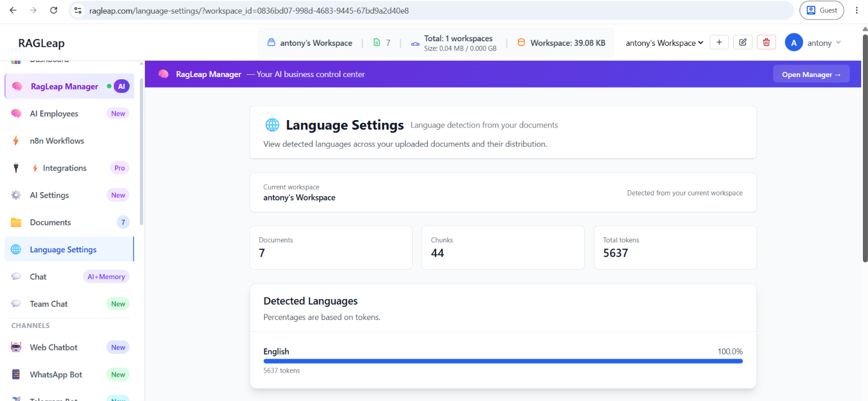Image resolution: width=868 pixels, height=401 pixels.
Task: Click the '5637 tokens' label
Action: pos(281,370)
